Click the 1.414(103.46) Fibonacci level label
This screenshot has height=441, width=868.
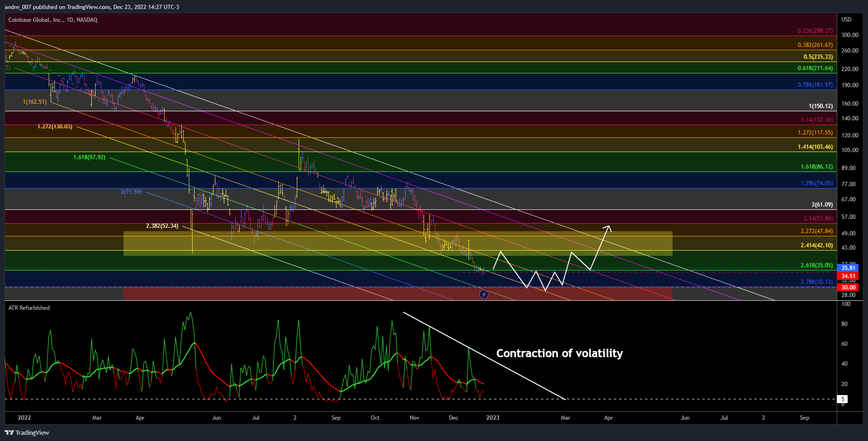(815, 147)
